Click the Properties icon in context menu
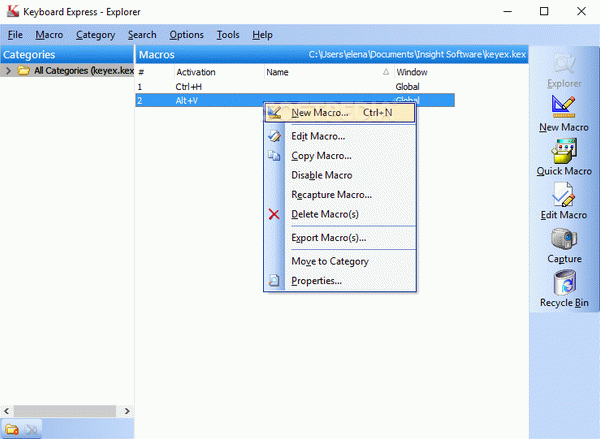The image size is (600, 439). [274, 281]
